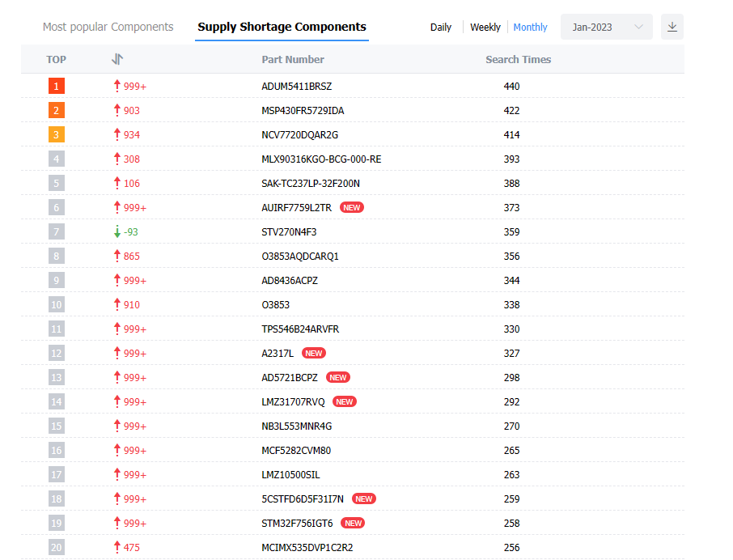Select the Monthly view
733x560 pixels.
(x=530, y=28)
